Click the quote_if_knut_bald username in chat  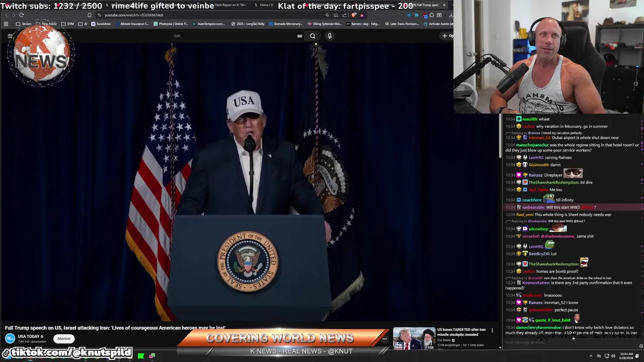(552, 320)
